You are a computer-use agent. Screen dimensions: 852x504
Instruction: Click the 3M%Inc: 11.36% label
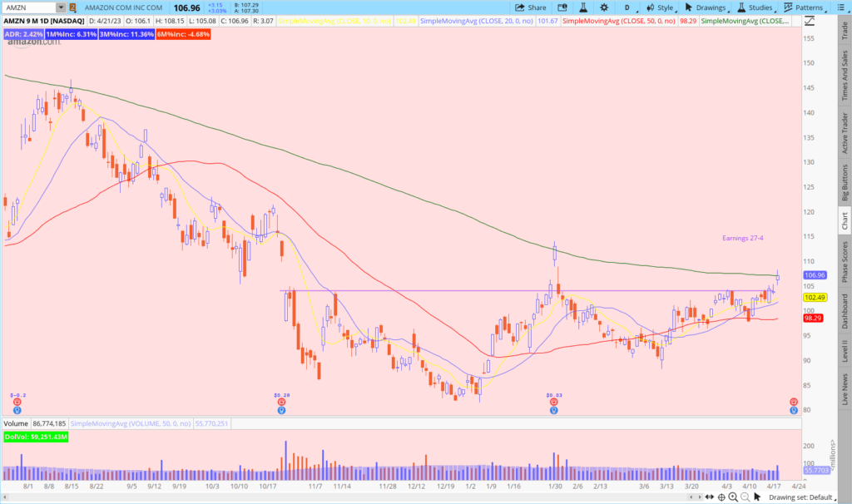126,34
